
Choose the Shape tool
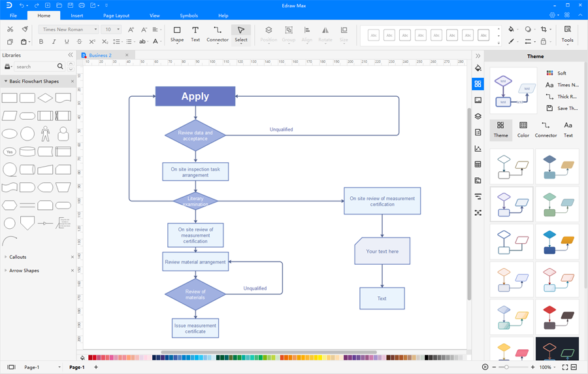[177, 34]
